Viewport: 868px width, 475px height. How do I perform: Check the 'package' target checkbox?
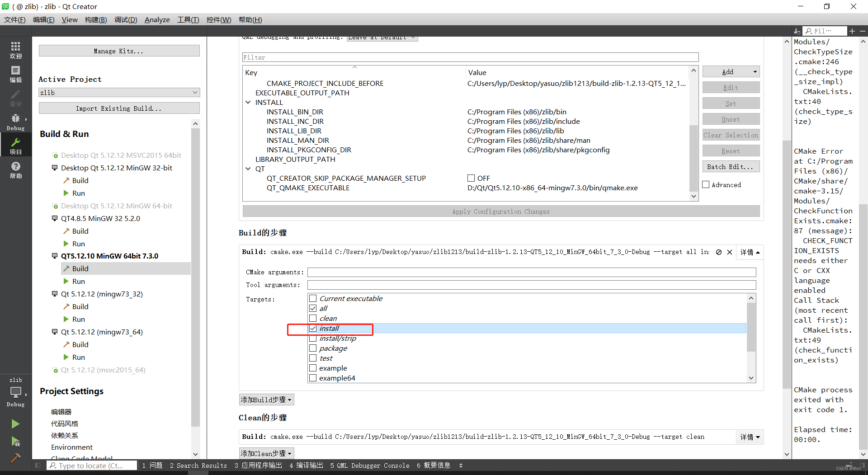tap(313, 348)
